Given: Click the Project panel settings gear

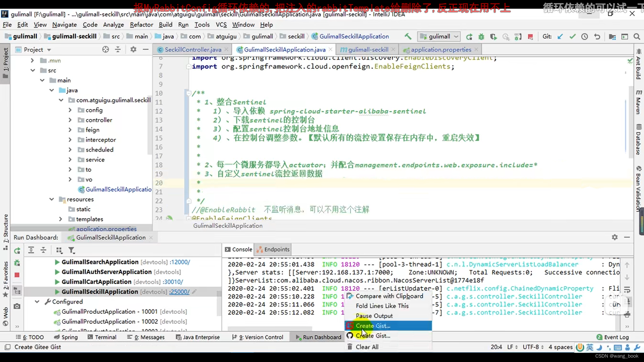Looking at the screenshot, I should pos(133,49).
